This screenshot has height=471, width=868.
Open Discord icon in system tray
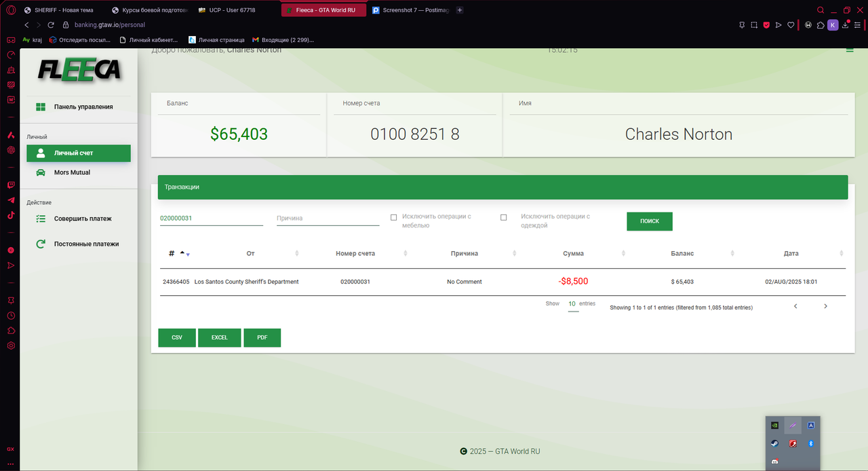(774, 461)
